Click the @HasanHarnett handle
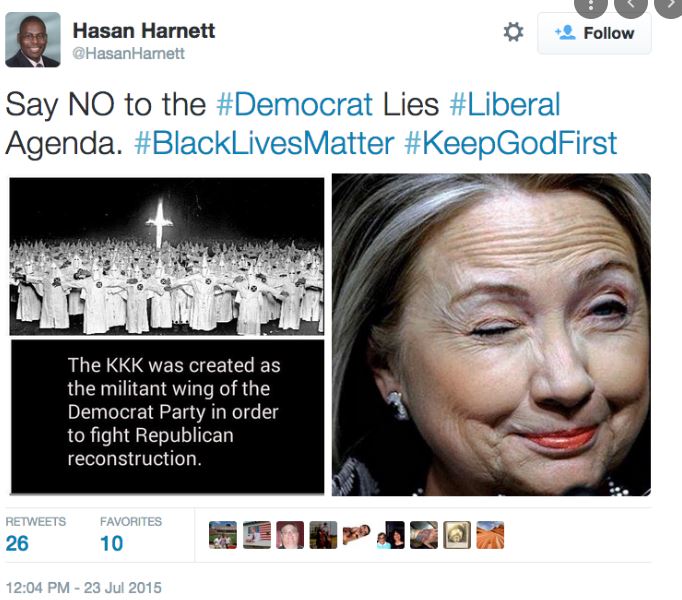Screen dimensions: 682x600 (128, 54)
